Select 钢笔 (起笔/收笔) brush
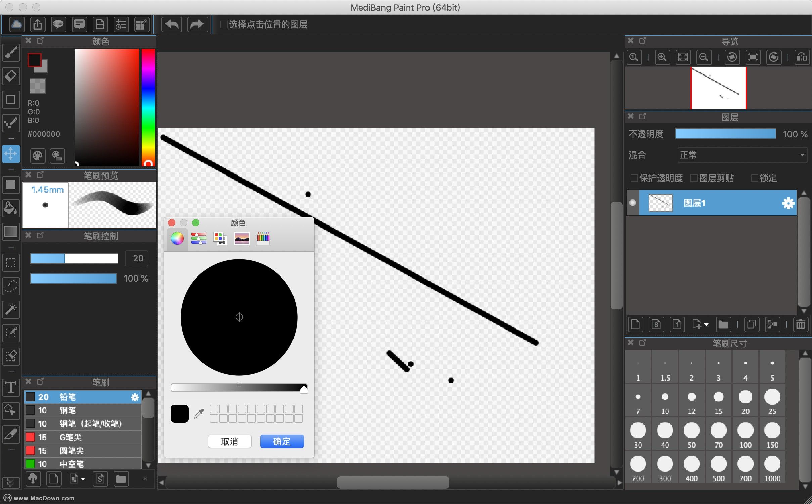Screen dimensions: 812x504 tap(83, 424)
